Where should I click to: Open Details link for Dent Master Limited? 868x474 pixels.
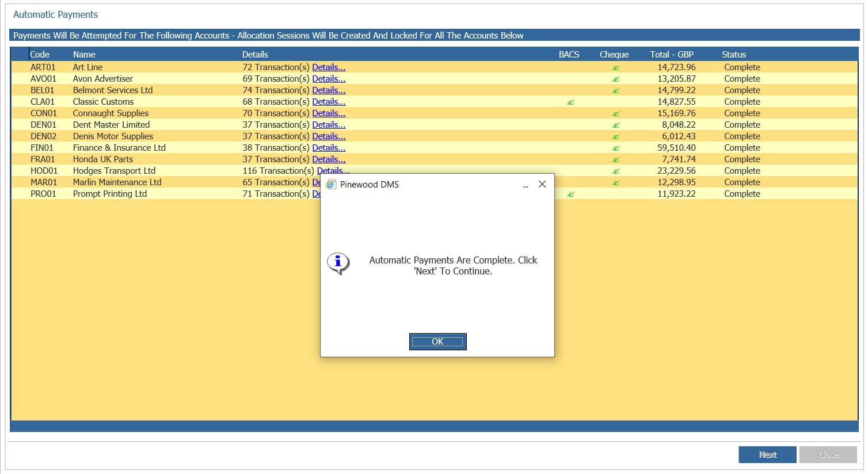point(329,125)
